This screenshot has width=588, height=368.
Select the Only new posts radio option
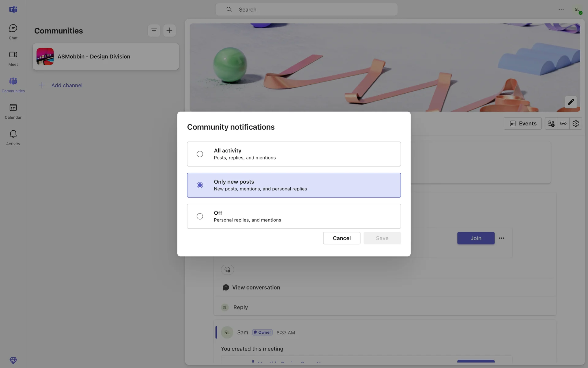(x=200, y=185)
